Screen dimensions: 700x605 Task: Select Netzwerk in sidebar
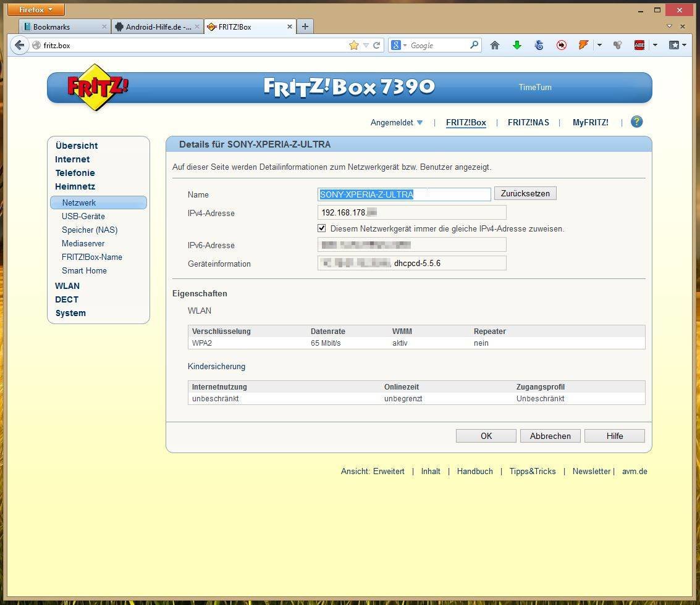(x=98, y=202)
